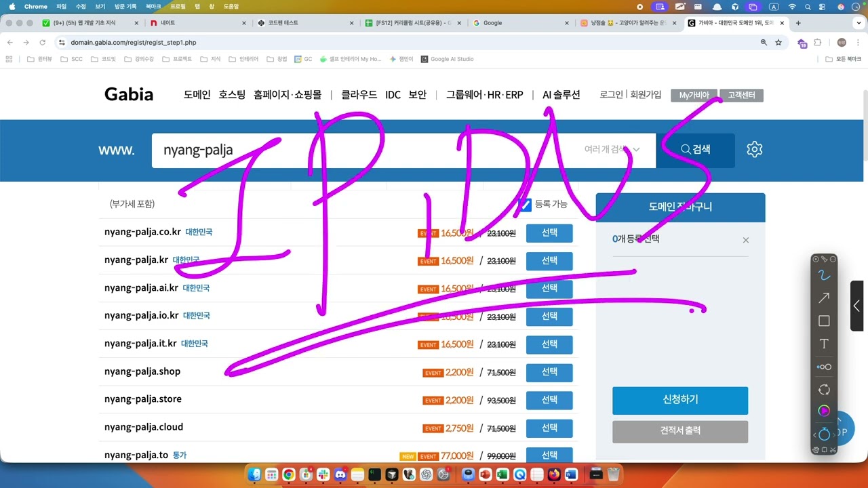Click the Chrome profile avatar
The height and width of the screenshot is (488, 868).
pos(842,42)
